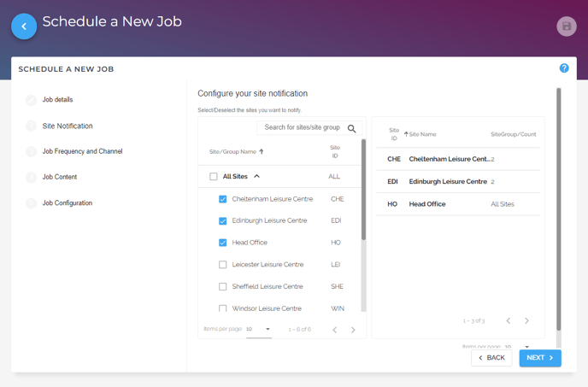Uncheck Edinburgh Leisure Centre checkbox
The height and width of the screenshot is (387, 588).
223,221
